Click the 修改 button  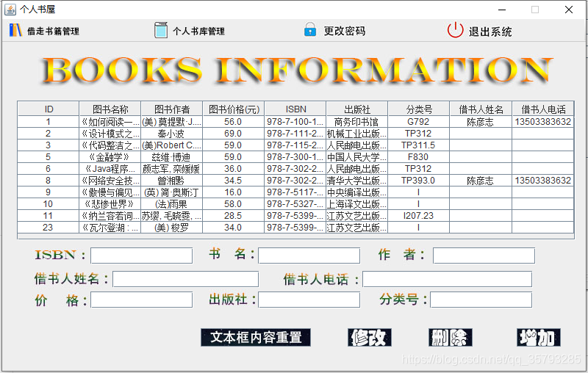point(370,338)
